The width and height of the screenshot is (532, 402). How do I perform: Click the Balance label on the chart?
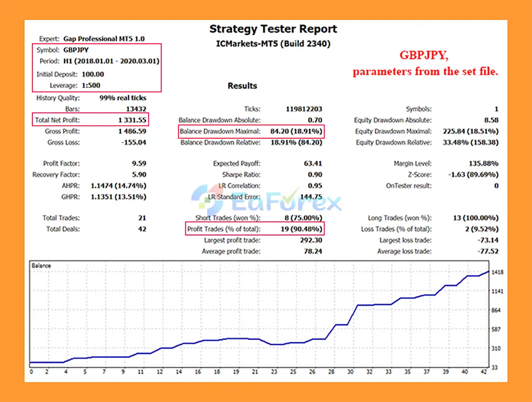click(x=41, y=266)
